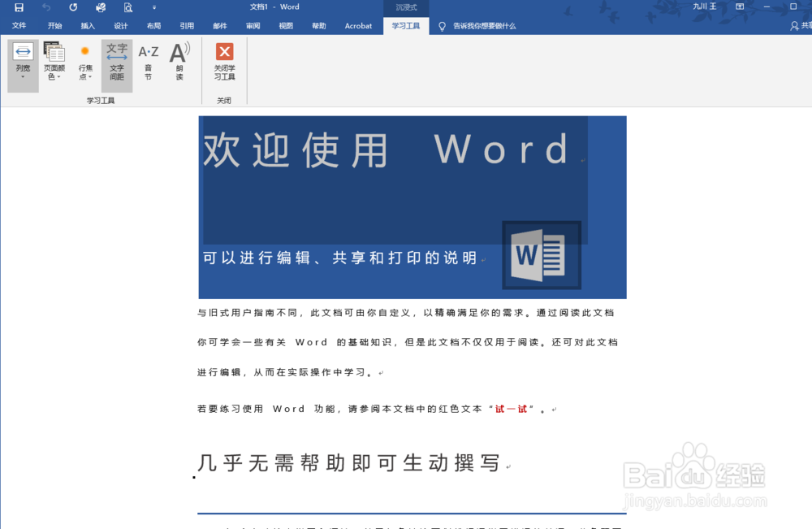
Task: Start 朗读 read aloud tool
Action: click(x=179, y=63)
